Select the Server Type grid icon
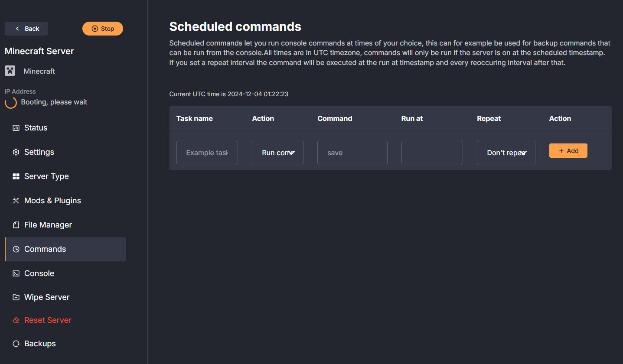 tap(16, 176)
